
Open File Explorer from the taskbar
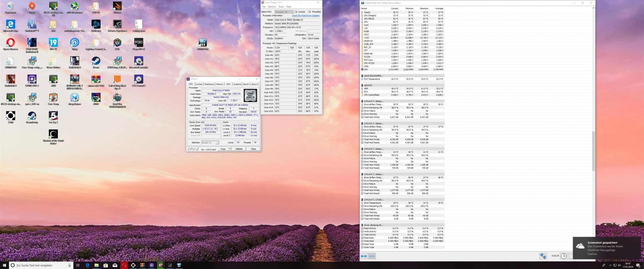(x=97, y=265)
